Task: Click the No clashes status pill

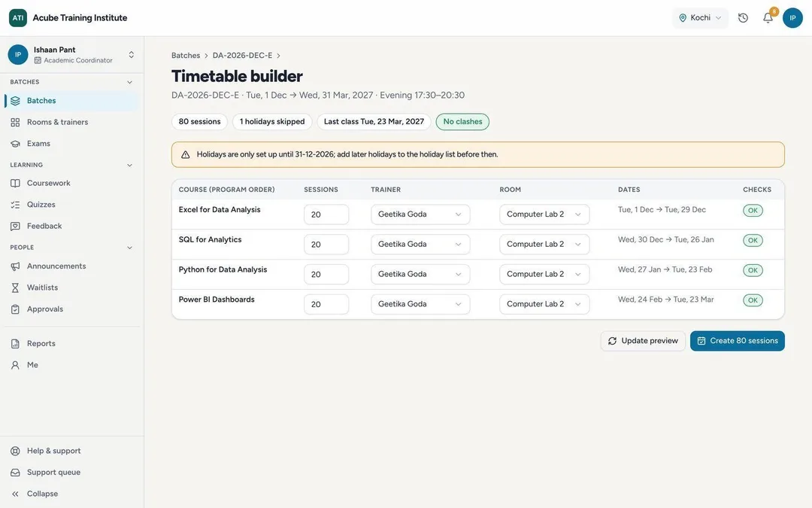Action: tap(462, 122)
